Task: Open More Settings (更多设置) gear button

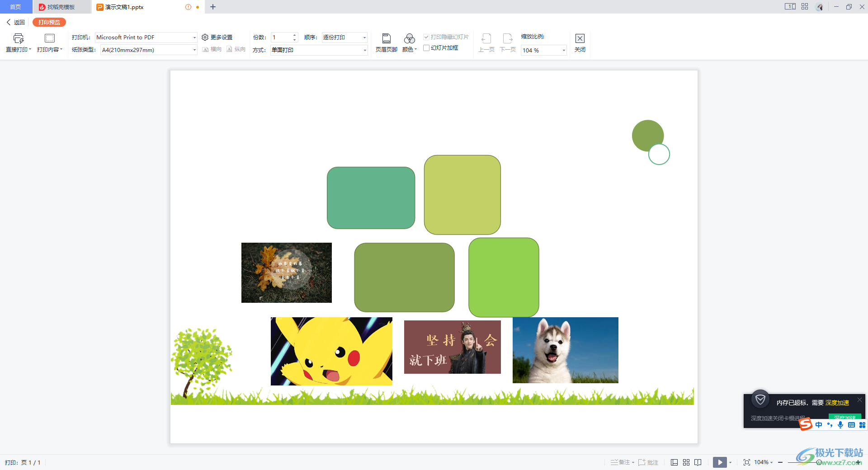Action: tap(217, 37)
